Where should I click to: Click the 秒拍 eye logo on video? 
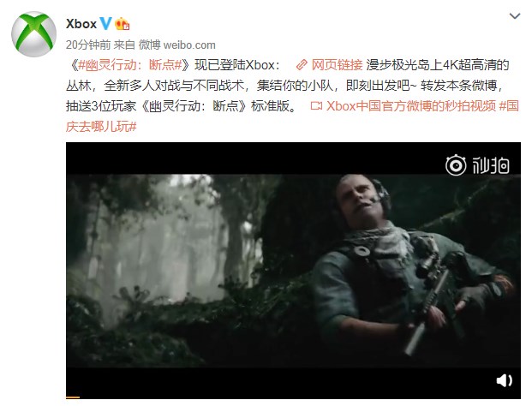(x=456, y=165)
